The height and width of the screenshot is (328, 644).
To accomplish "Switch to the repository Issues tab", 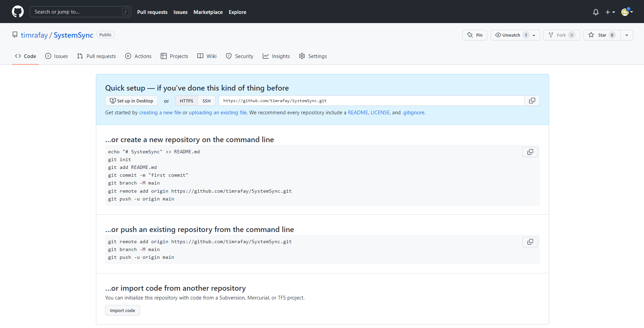I will 57,56.
